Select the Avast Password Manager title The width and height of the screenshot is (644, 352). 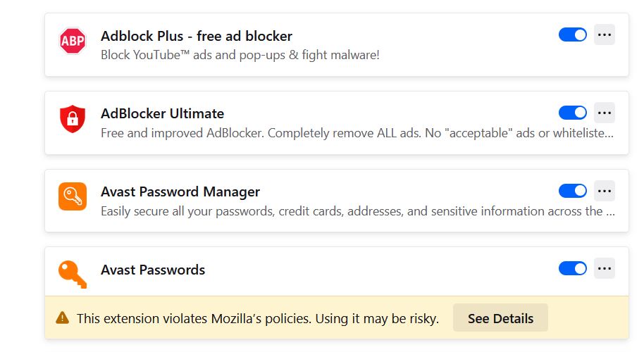[180, 191]
